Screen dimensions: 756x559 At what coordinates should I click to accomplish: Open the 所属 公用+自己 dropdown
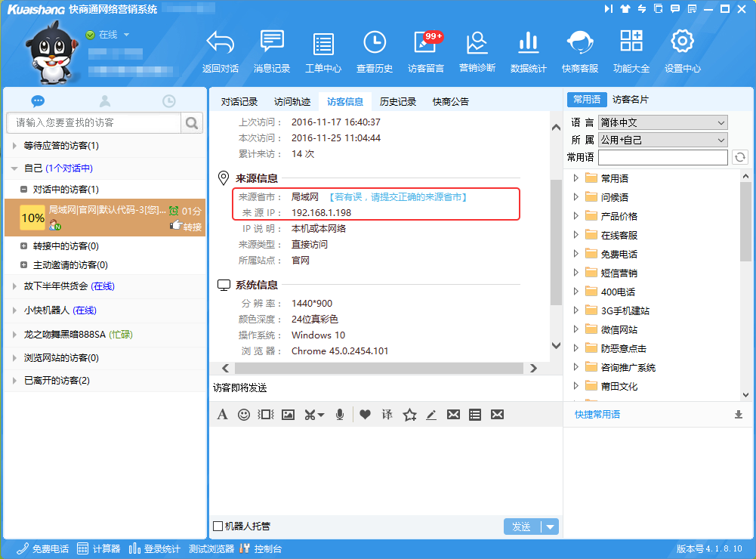tap(662, 140)
